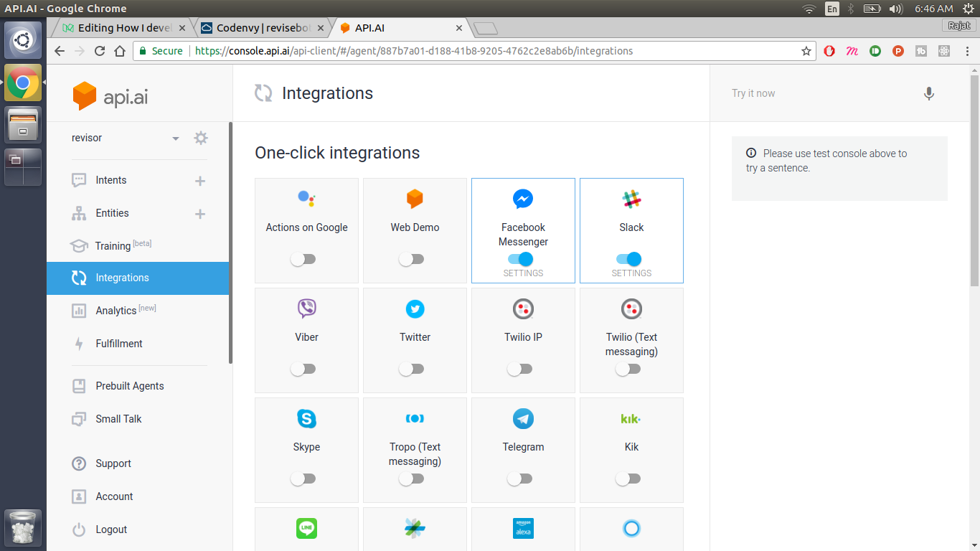This screenshot has width=980, height=551.
Task: Click the Cortana circle icon
Action: [x=631, y=528]
